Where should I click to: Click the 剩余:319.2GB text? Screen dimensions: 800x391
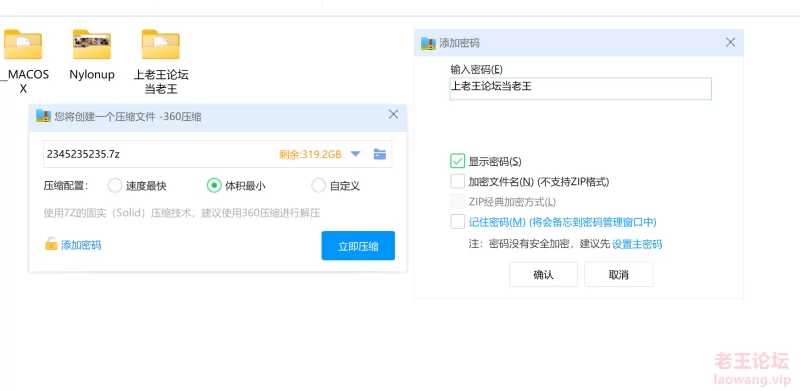(310, 155)
